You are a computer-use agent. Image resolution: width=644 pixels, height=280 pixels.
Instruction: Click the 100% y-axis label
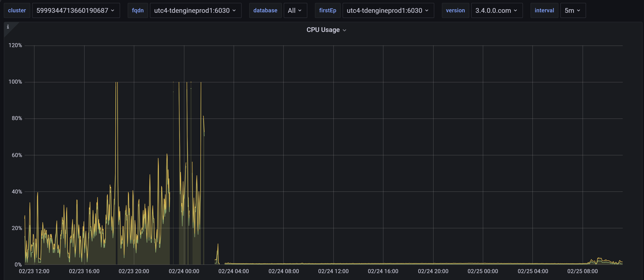(x=15, y=82)
